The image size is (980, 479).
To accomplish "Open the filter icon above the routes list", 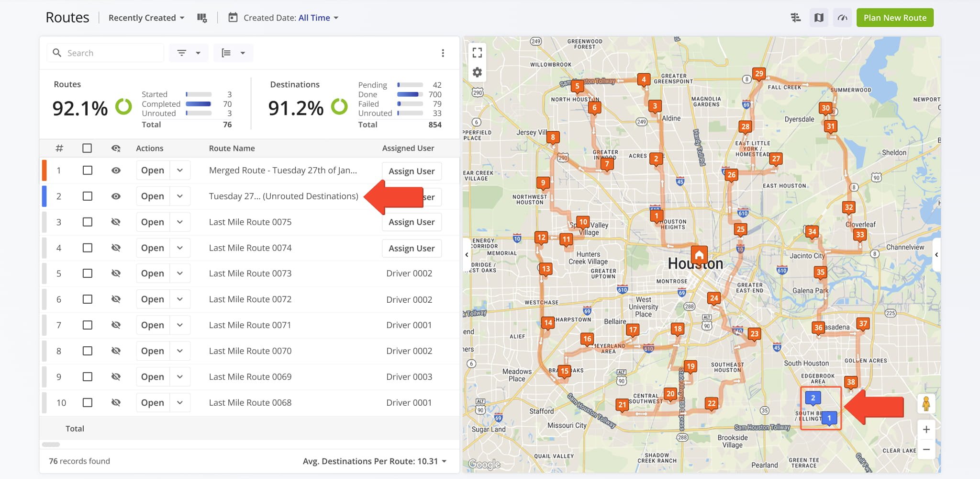I will coord(182,53).
